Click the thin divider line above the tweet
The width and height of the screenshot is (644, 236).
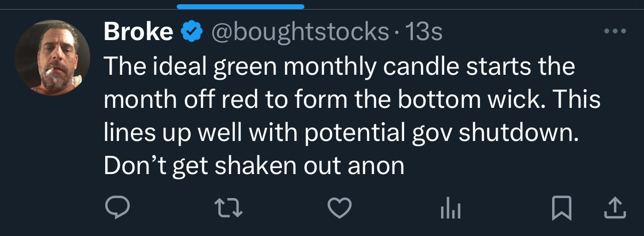(x=481, y=9)
